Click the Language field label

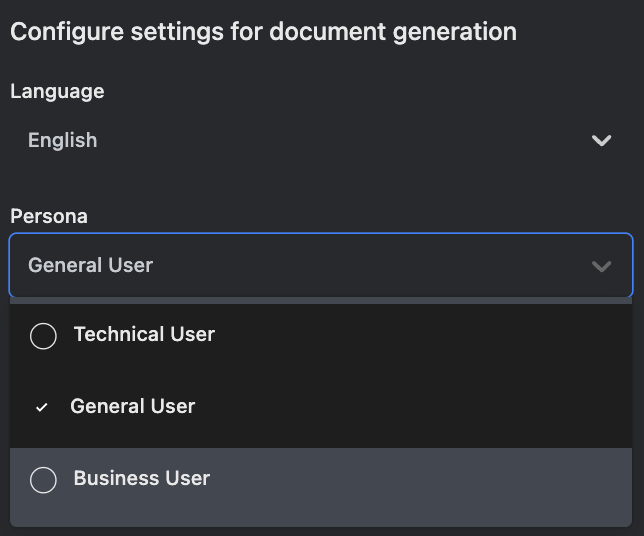[x=57, y=91]
